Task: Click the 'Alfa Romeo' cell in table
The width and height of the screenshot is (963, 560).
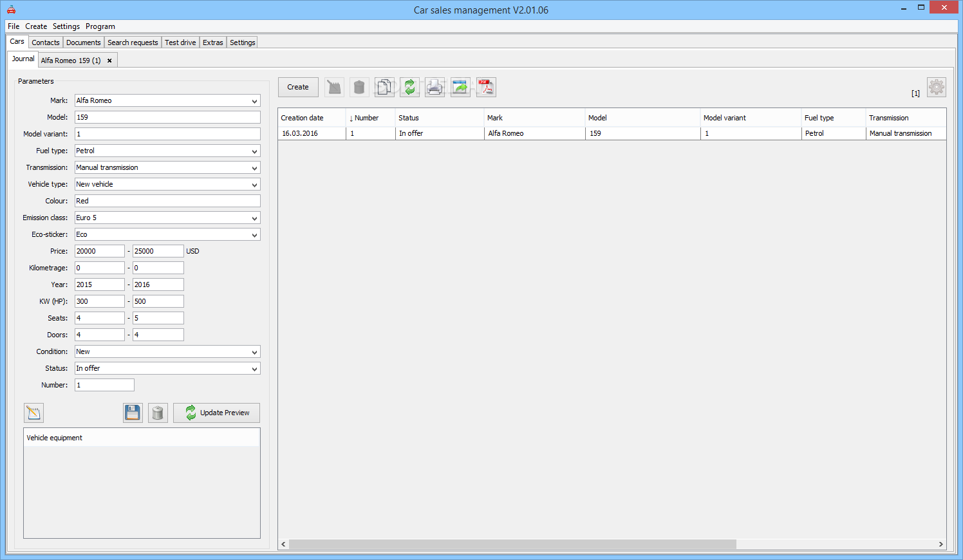Action: pyautogui.click(x=534, y=133)
